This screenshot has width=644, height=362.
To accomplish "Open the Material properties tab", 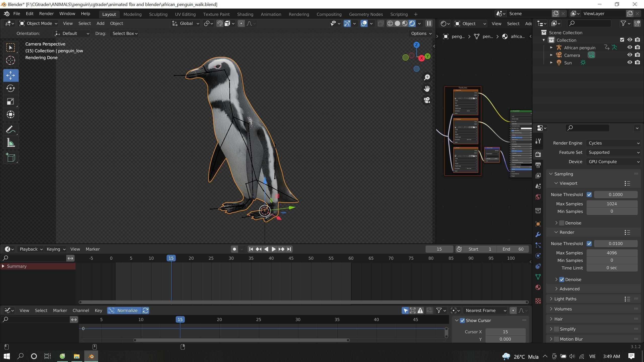I will [x=538, y=287].
